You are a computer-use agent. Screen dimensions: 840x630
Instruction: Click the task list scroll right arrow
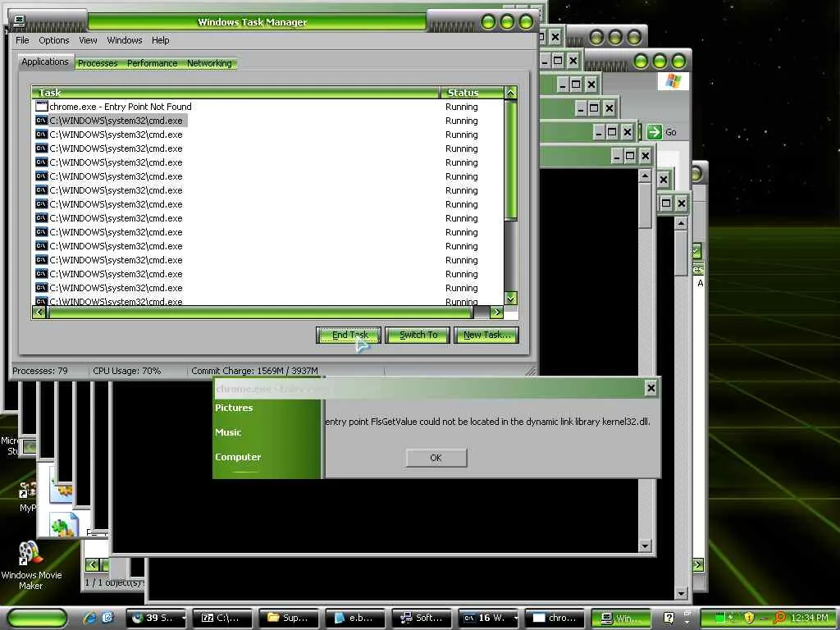[x=496, y=312]
